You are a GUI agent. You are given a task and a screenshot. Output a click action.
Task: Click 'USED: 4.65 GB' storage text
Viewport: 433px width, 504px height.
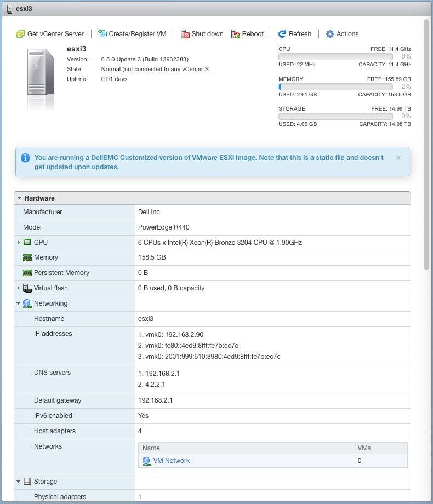(x=298, y=124)
